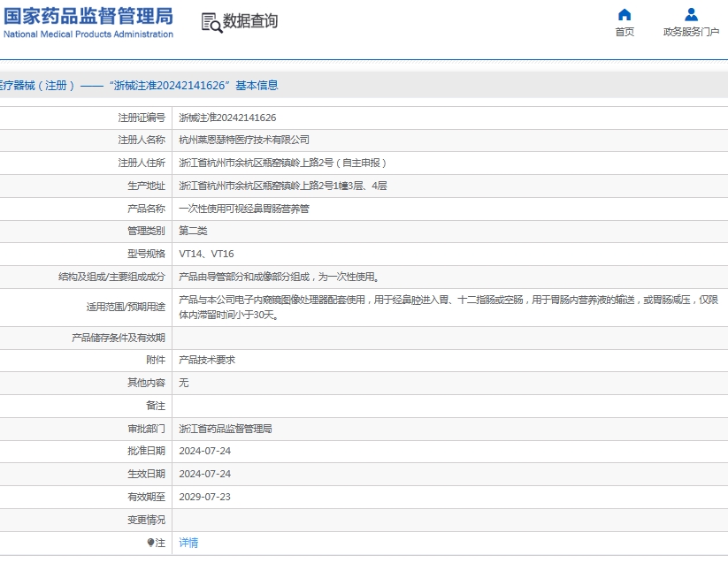Click the 附件 row label
Image resolution: width=728 pixels, height=563 pixels.
[156, 360]
